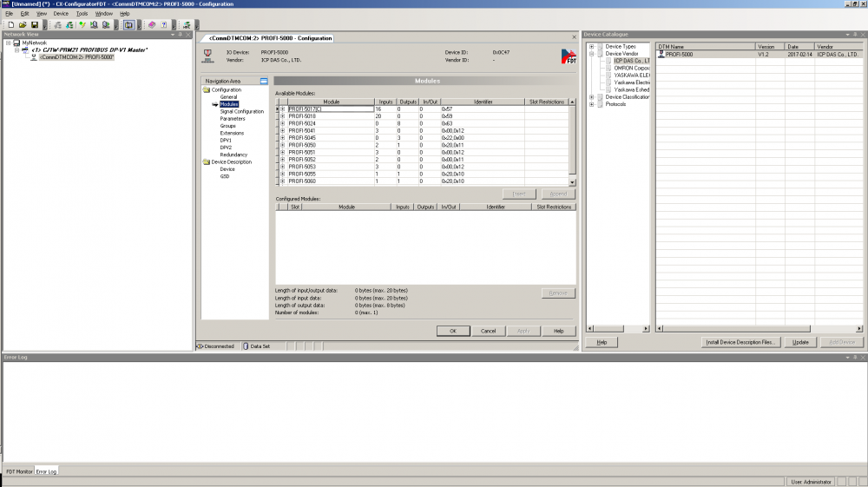Click the MyNetwork computer icon in Network View
This screenshot has width=868, height=487.
coord(16,43)
